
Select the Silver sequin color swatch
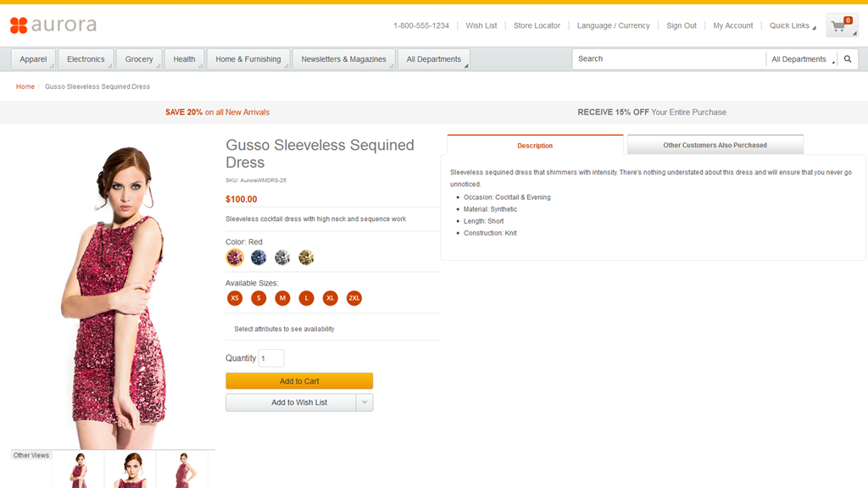click(282, 258)
